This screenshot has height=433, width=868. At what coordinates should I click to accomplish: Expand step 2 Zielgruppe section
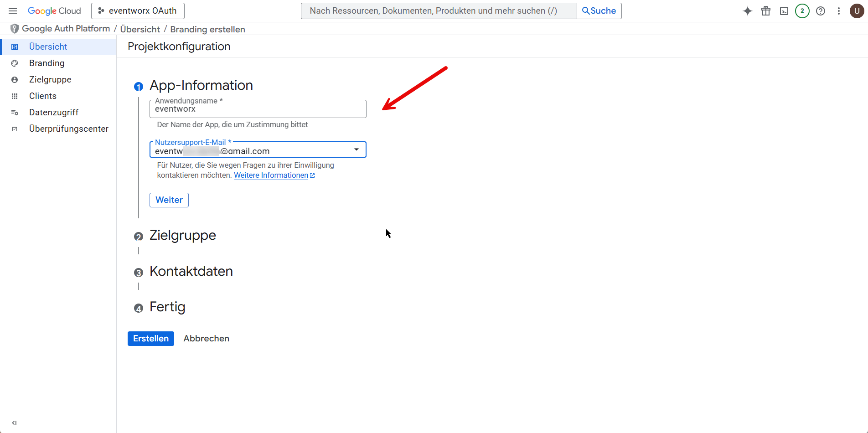coord(183,236)
